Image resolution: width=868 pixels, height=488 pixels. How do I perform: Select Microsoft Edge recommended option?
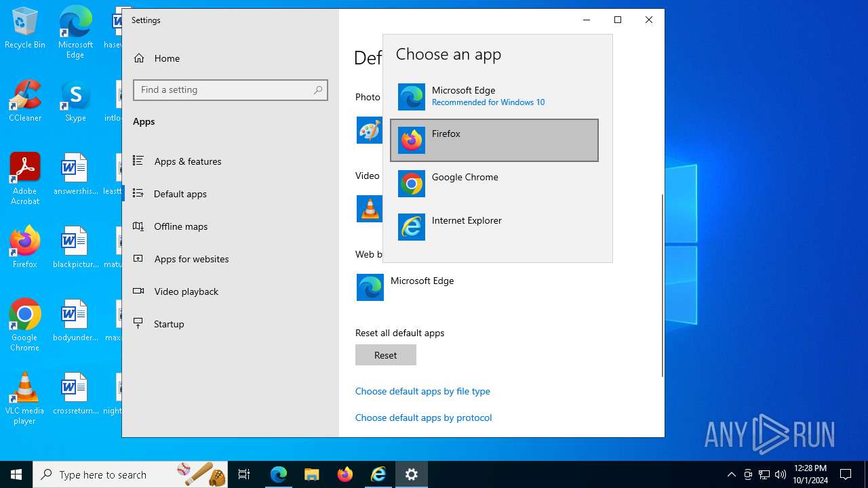(x=494, y=96)
